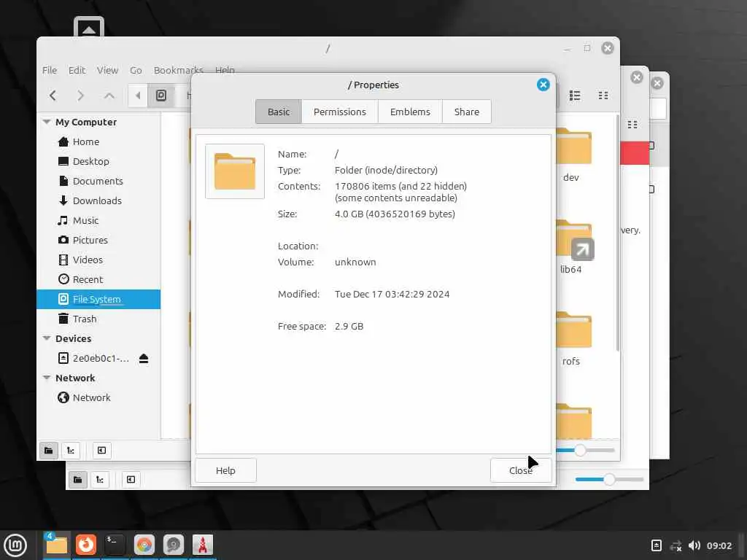The width and height of the screenshot is (747, 560).
Task: Switch to list view icon
Action: tap(575, 96)
